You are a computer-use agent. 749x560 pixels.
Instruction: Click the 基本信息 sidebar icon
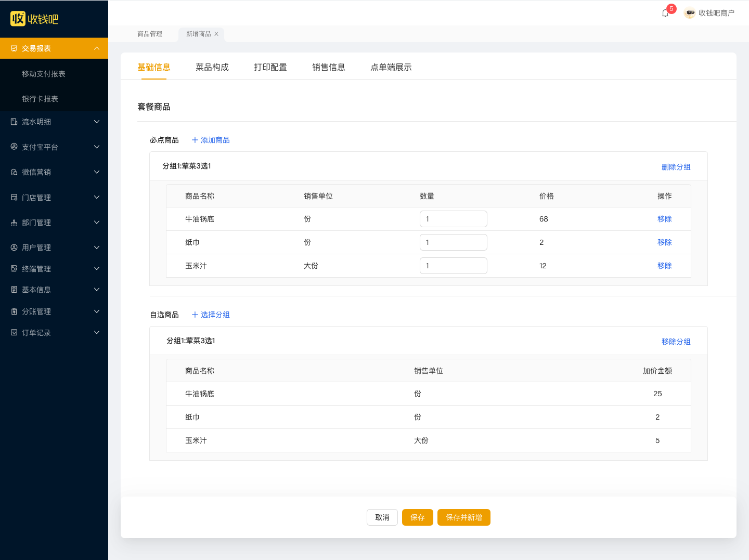tap(14, 290)
